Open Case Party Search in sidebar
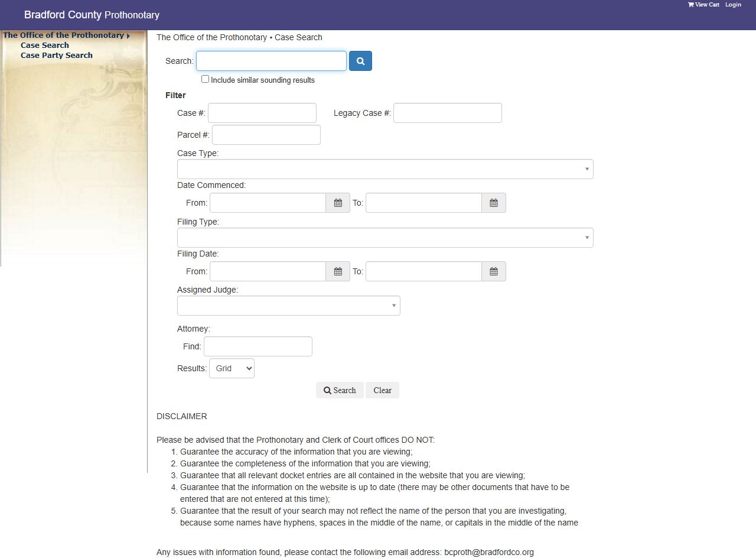Image resolution: width=756 pixels, height=558 pixels. 57,56
